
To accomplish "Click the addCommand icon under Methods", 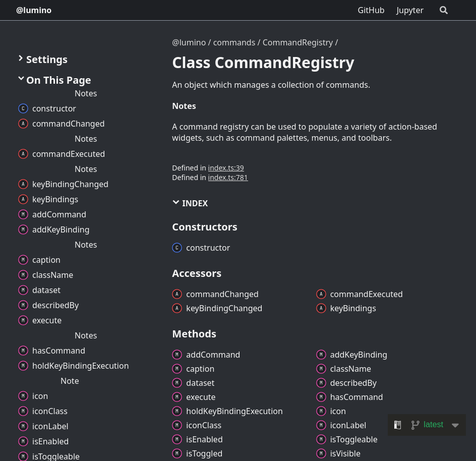I will tap(177, 355).
